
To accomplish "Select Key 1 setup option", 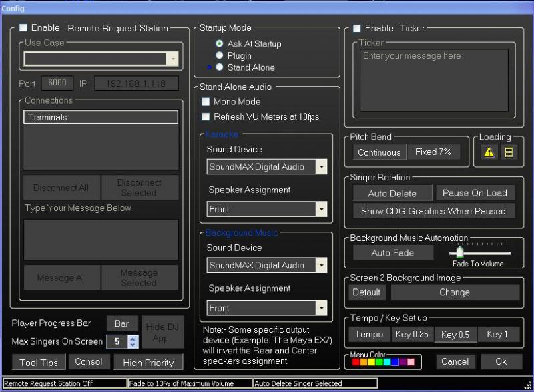I will coord(497,334).
